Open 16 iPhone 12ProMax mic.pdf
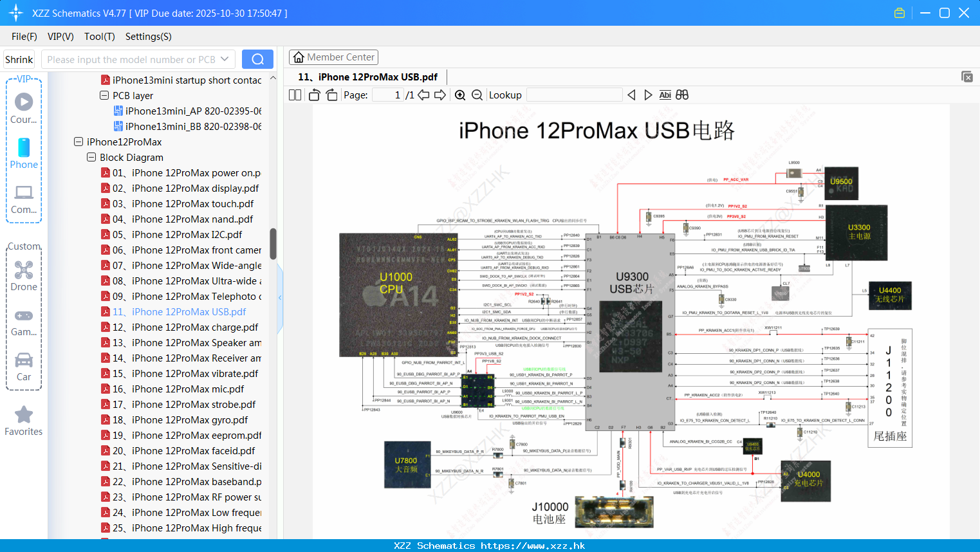 [172, 389]
